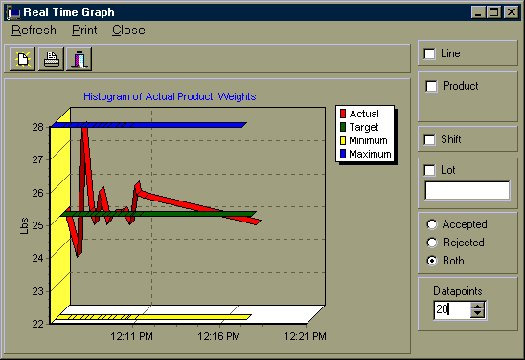This screenshot has width=525, height=360.
Task: Click the 25 value on the Y axis
Action: (x=38, y=225)
